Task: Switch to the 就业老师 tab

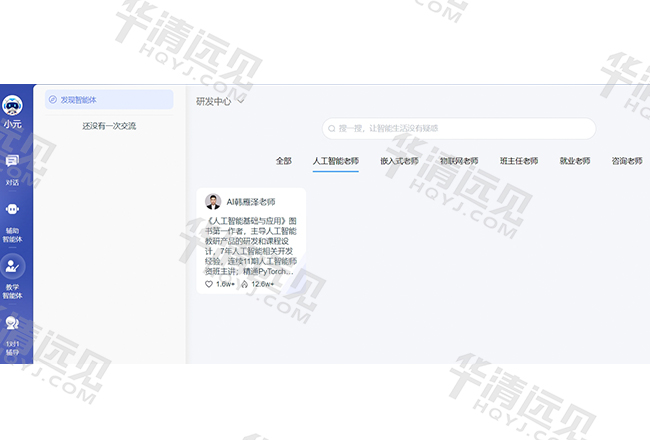Action: pyautogui.click(x=574, y=161)
